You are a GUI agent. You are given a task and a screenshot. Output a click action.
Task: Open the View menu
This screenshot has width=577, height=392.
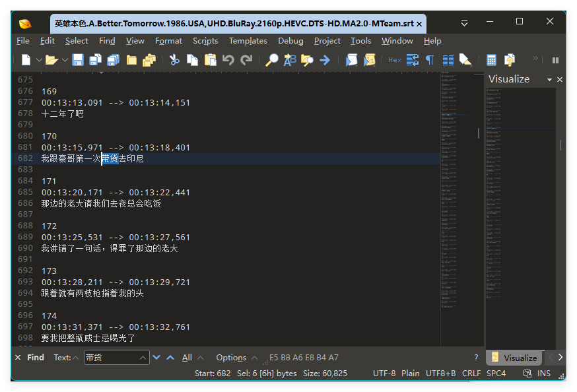click(x=135, y=41)
